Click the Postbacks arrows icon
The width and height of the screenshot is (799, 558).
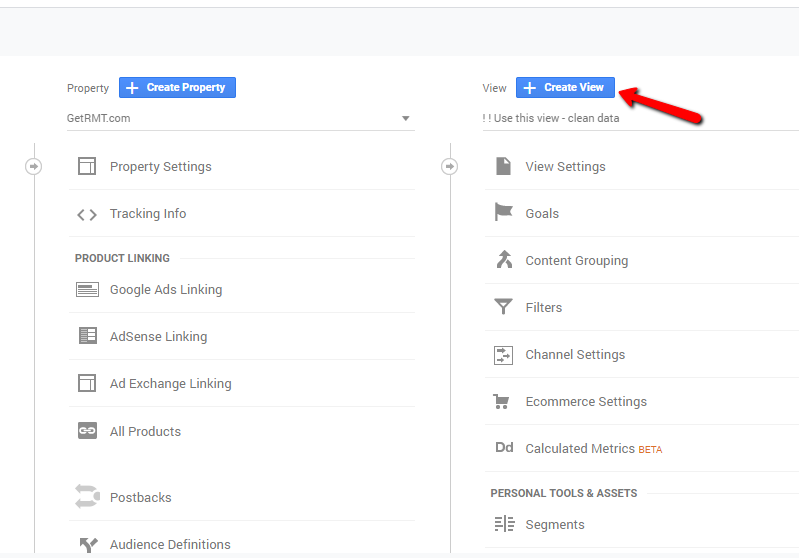coord(87,496)
